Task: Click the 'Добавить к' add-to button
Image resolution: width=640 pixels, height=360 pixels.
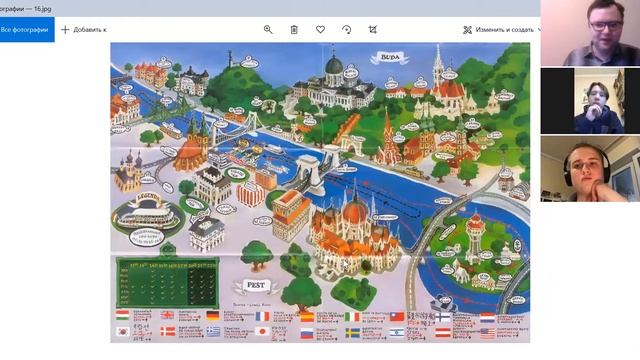Action: [x=84, y=29]
